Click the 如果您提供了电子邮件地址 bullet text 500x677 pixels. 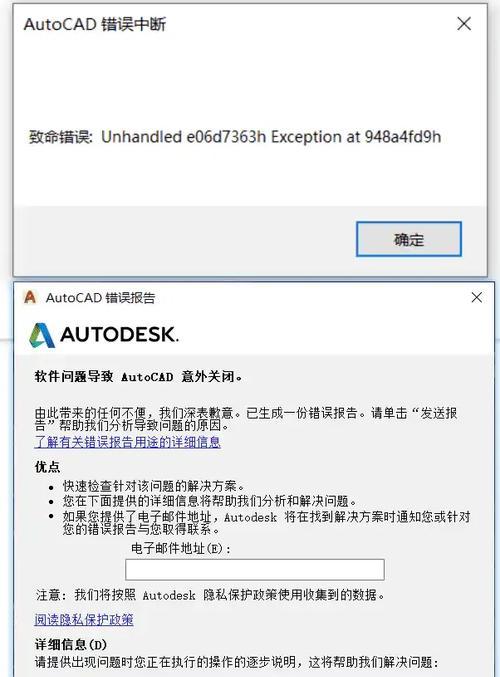tap(267, 522)
